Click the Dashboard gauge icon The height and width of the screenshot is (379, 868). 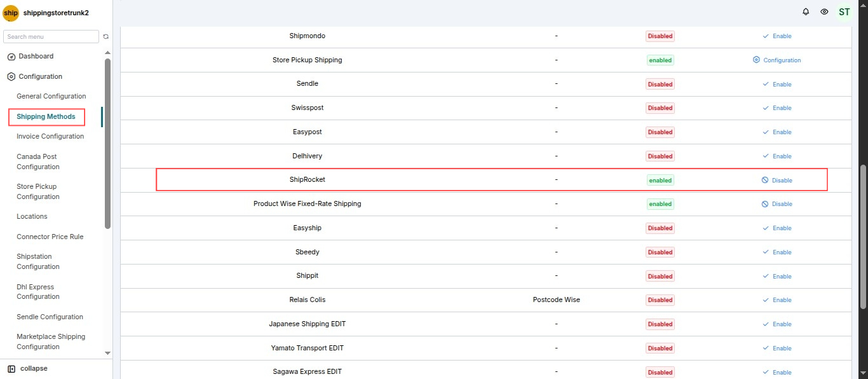(x=11, y=57)
